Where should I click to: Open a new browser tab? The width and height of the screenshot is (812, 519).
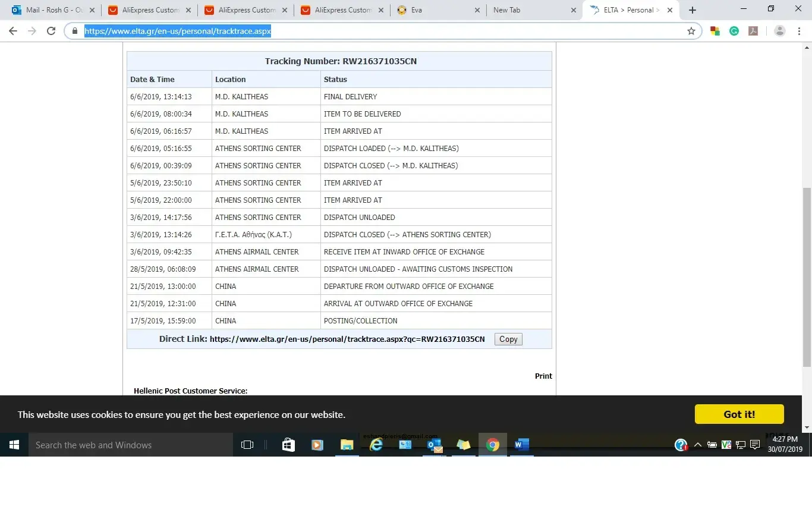click(x=692, y=10)
